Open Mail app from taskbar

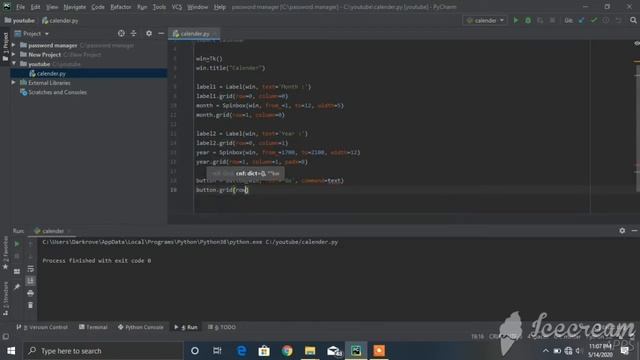tap(333, 351)
